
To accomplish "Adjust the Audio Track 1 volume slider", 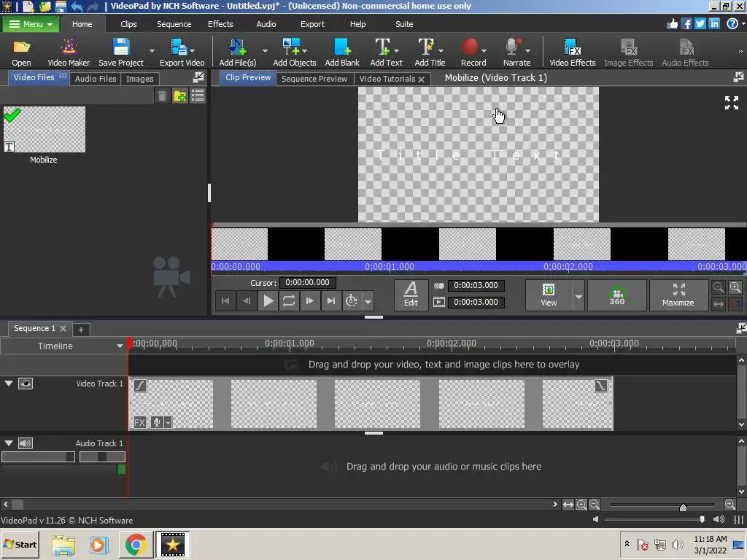I will coord(38,457).
